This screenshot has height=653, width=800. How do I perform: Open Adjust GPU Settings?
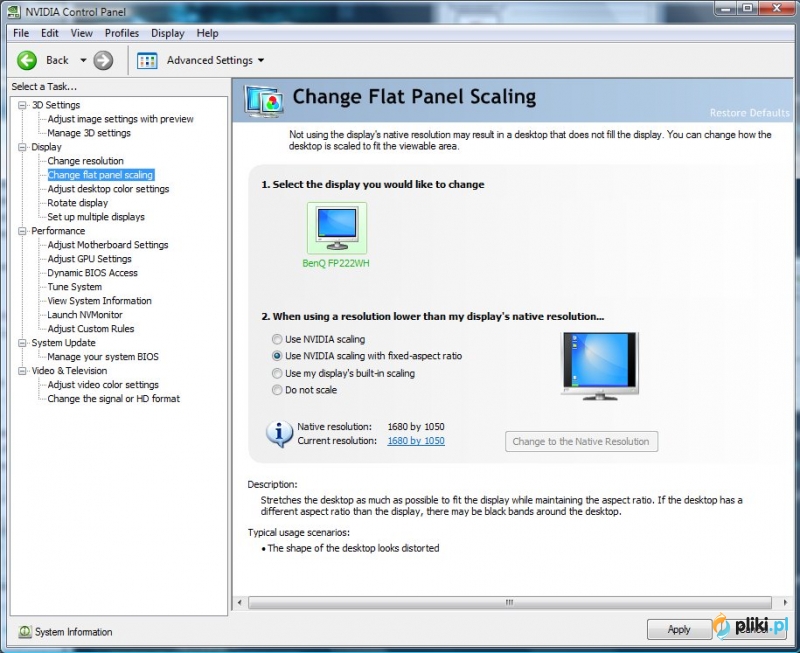[89, 259]
